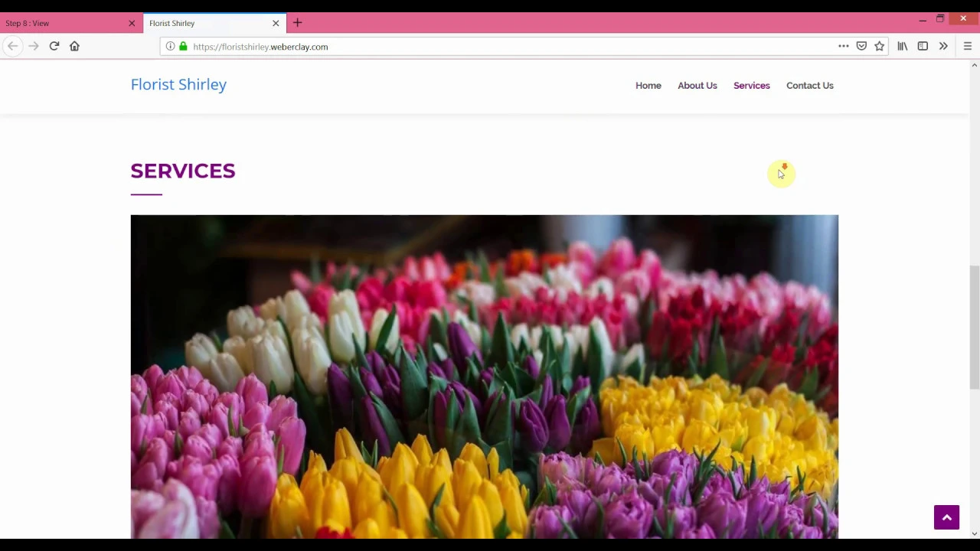Show site information icon in address bar
Image resolution: width=980 pixels, height=551 pixels.
[170, 47]
